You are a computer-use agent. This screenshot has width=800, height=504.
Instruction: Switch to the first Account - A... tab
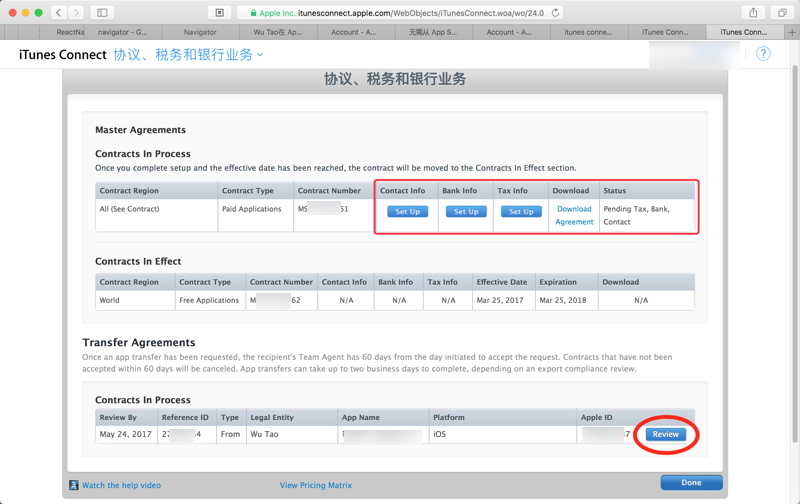[x=356, y=32]
